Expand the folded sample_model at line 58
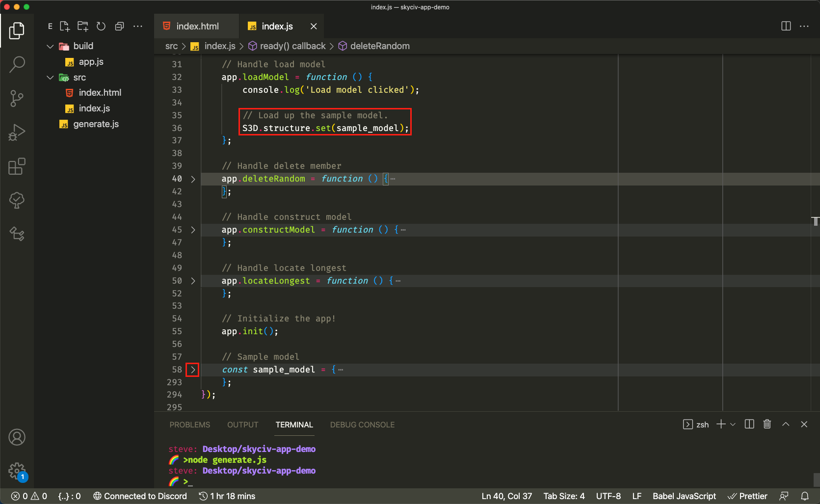 (x=193, y=370)
